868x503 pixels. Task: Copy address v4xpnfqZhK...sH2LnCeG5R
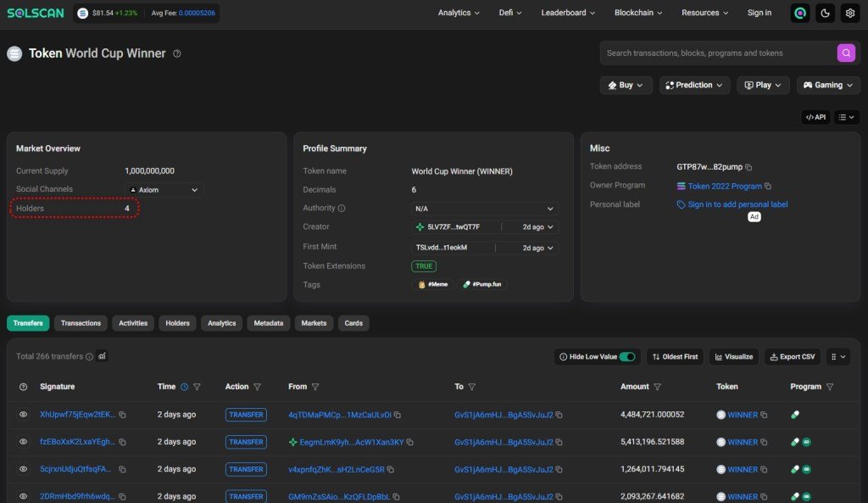tap(390, 469)
